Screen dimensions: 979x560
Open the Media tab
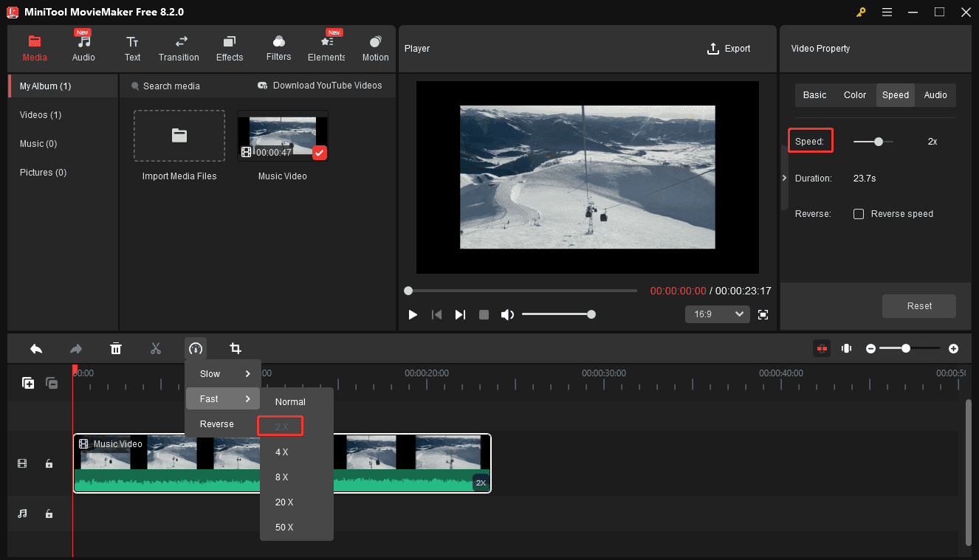point(35,49)
